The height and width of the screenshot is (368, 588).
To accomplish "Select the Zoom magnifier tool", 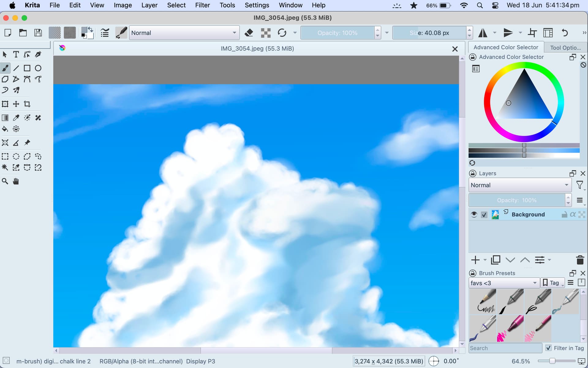I will 5,182.
